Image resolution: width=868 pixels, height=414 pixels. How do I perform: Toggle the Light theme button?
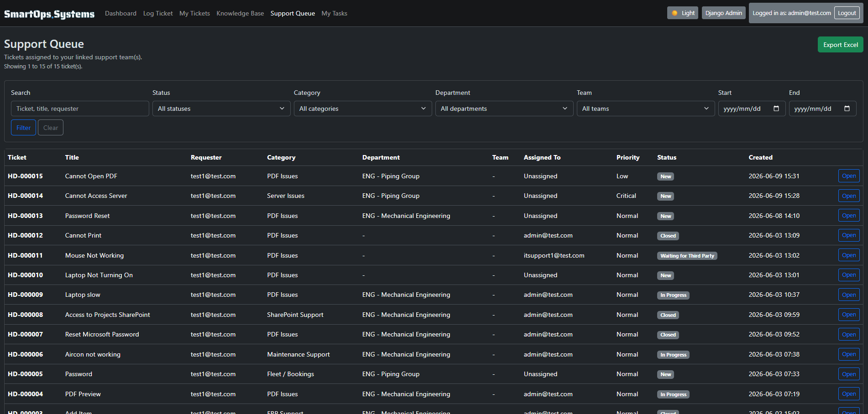683,13
